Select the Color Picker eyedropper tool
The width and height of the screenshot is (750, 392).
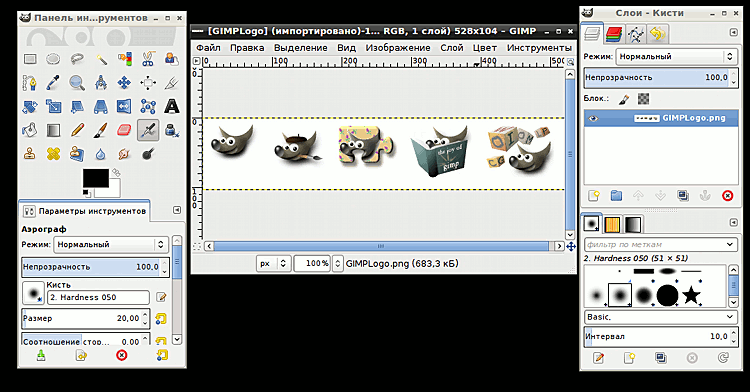click(x=53, y=83)
